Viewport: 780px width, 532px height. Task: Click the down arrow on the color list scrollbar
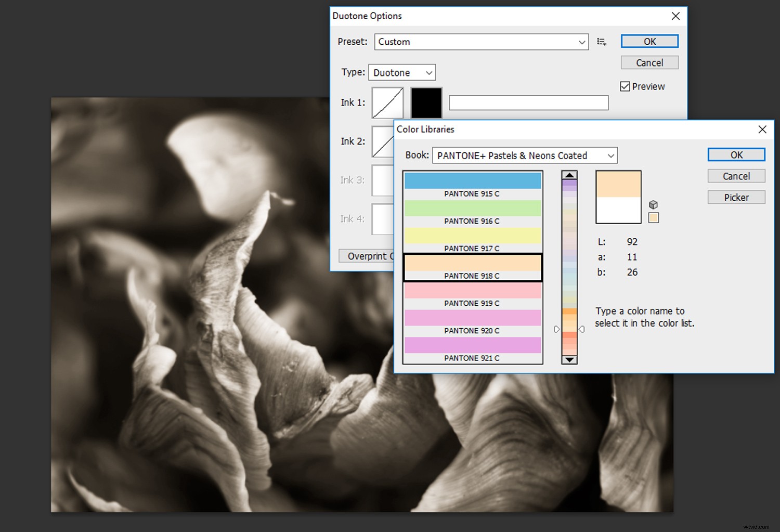[569, 360]
